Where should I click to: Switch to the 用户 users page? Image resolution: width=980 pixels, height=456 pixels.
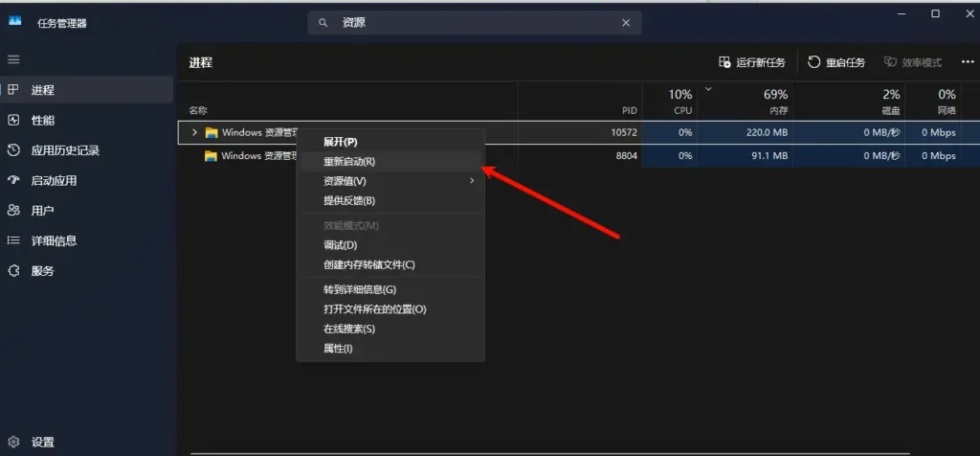[42, 211]
